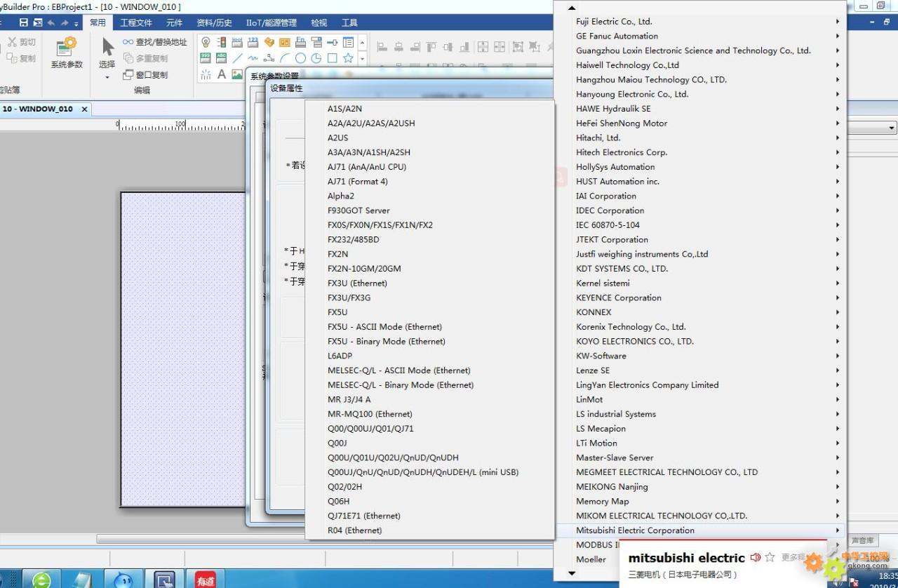Image resolution: width=898 pixels, height=588 pixels.
Task: Open the 资料/历史 ribbon tab
Action: [x=214, y=22]
